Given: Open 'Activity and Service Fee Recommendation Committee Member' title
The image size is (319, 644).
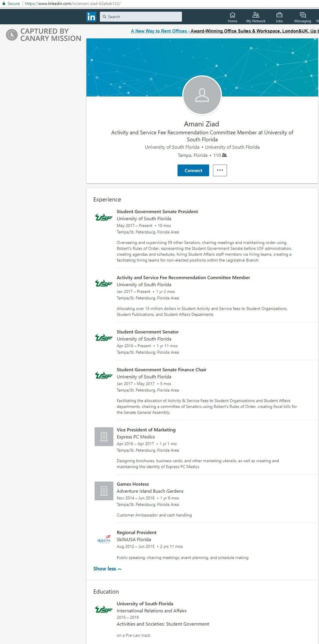Looking at the screenshot, I should 183,277.
